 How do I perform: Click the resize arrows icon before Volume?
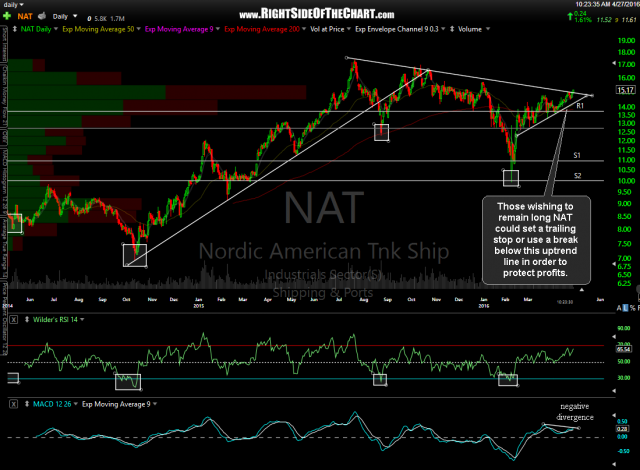tap(452, 29)
